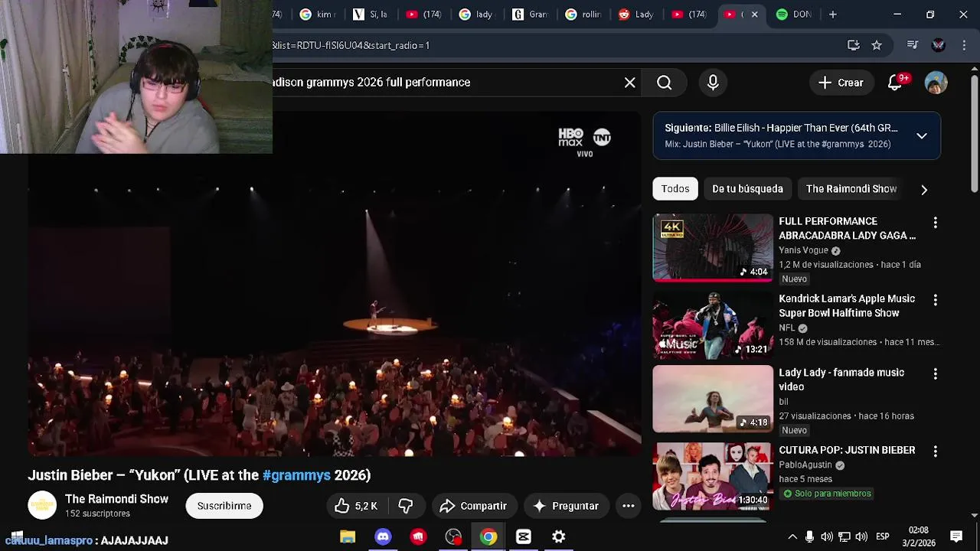Viewport: 980px width, 551px height.
Task: Click the Suscribirme button
Action: [224, 506]
